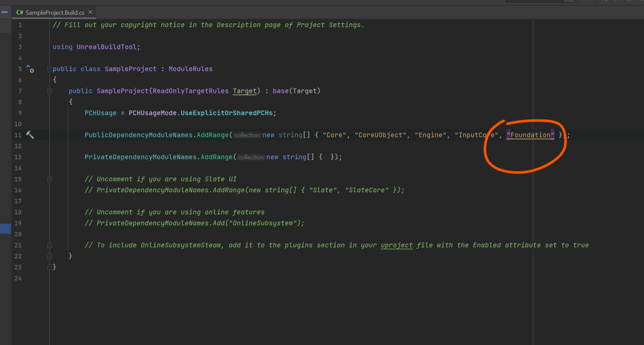Select the circled "Foundation" dependency string

[530, 135]
